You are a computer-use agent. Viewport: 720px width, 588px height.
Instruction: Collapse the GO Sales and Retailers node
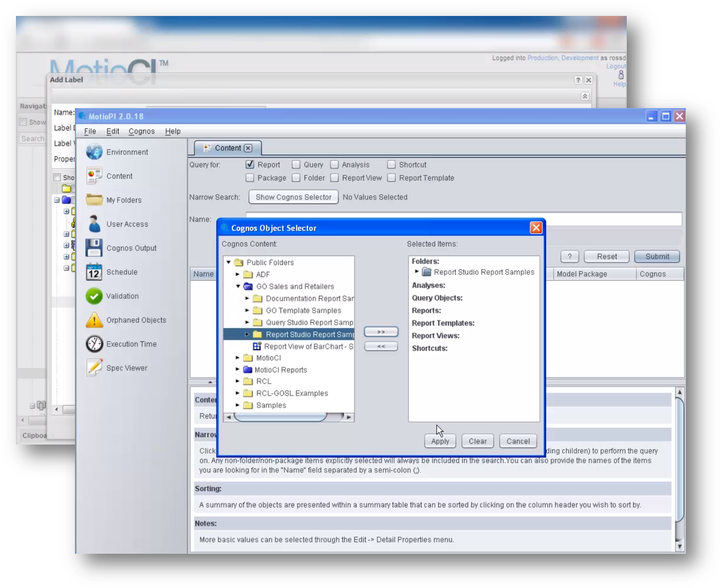pyautogui.click(x=238, y=286)
